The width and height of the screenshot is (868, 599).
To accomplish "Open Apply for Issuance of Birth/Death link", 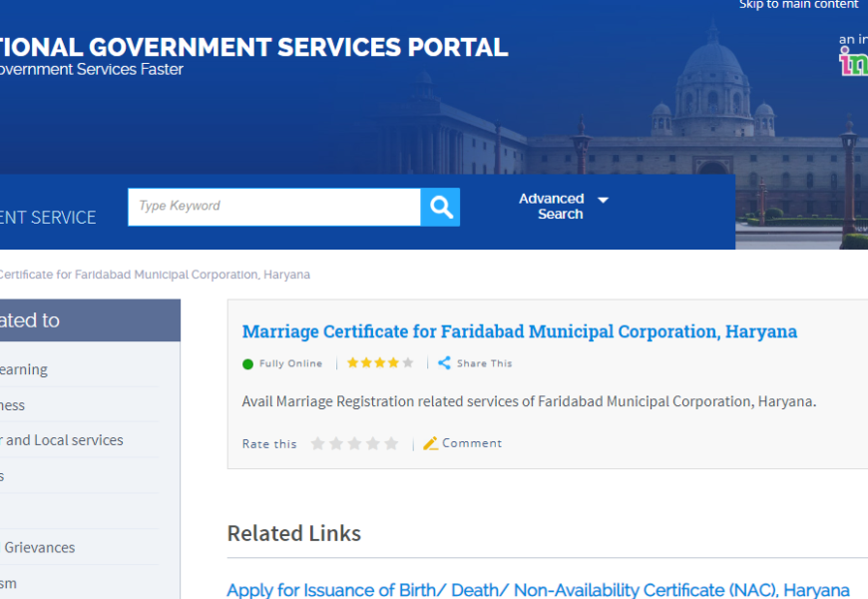I will point(538,590).
